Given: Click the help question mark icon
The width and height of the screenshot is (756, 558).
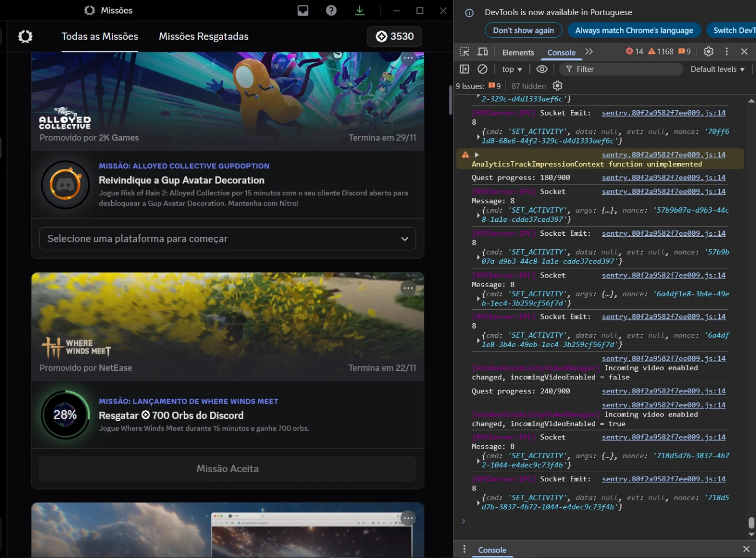Looking at the screenshot, I should 332,11.
